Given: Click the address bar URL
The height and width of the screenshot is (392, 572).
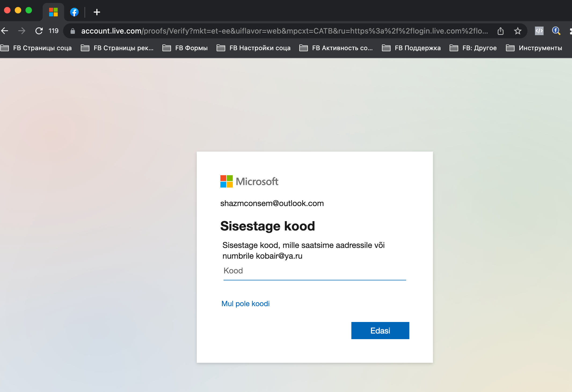Looking at the screenshot, I should tap(285, 31).
